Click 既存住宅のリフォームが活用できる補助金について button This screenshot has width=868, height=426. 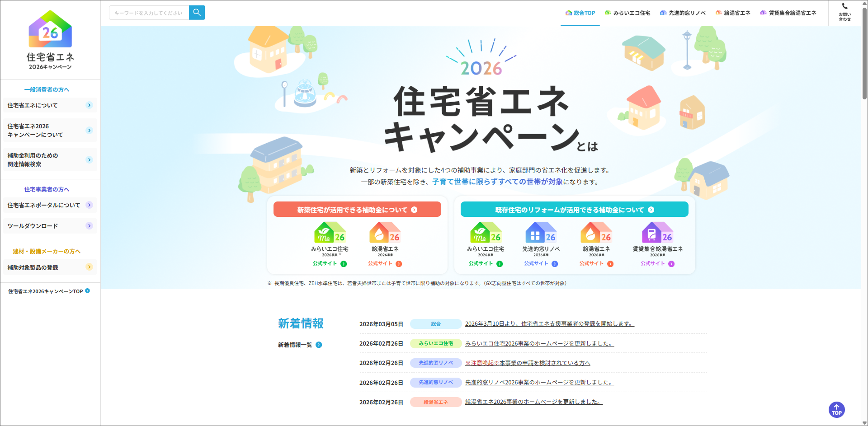click(574, 210)
